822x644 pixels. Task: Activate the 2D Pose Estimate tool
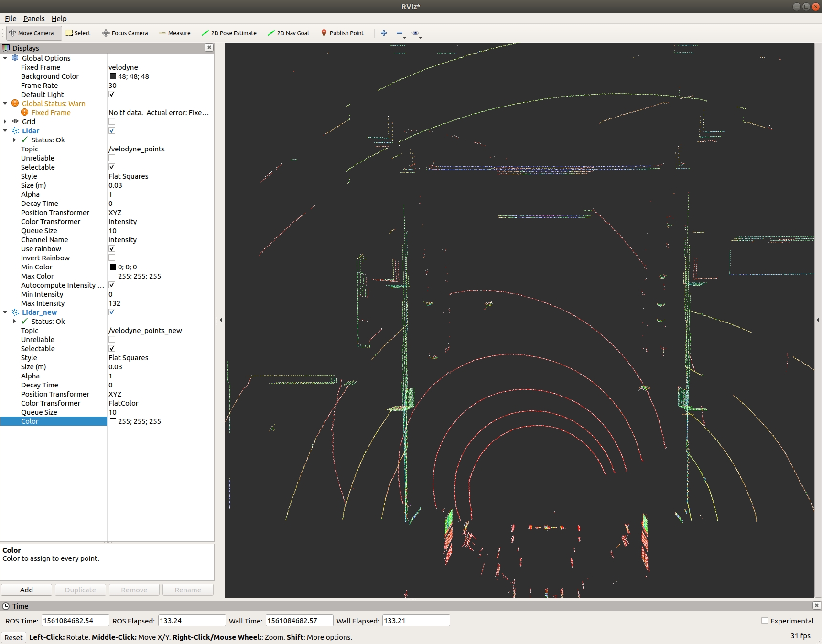(229, 33)
